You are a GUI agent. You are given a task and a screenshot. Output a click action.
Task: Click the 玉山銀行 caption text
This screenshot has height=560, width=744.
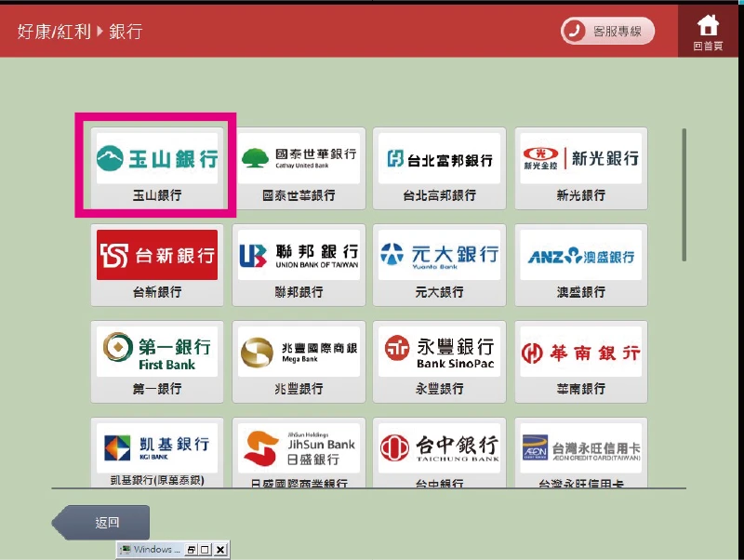157,195
